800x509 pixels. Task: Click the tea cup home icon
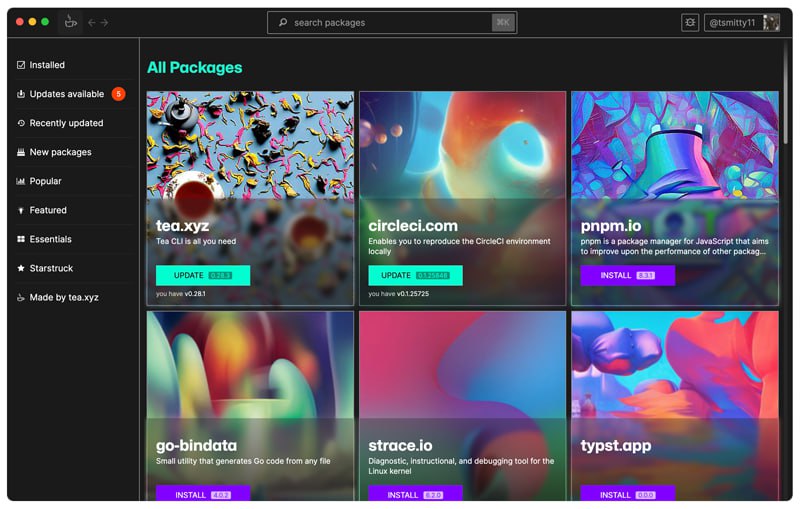click(70, 22)
